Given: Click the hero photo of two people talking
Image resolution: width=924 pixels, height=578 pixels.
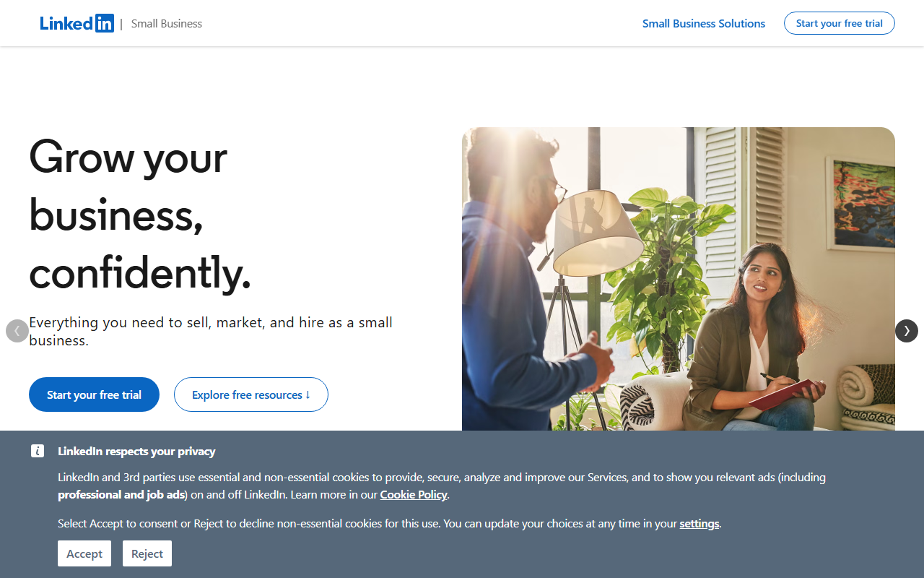Looking at the screenshot, I should 679,279.
